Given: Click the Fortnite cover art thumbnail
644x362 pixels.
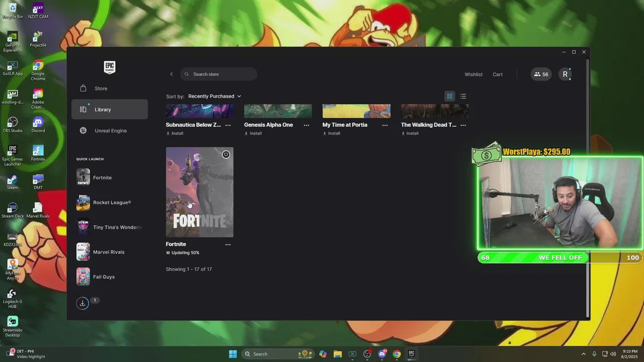Looking at the screenshot, I should click(x=200, y=192).
